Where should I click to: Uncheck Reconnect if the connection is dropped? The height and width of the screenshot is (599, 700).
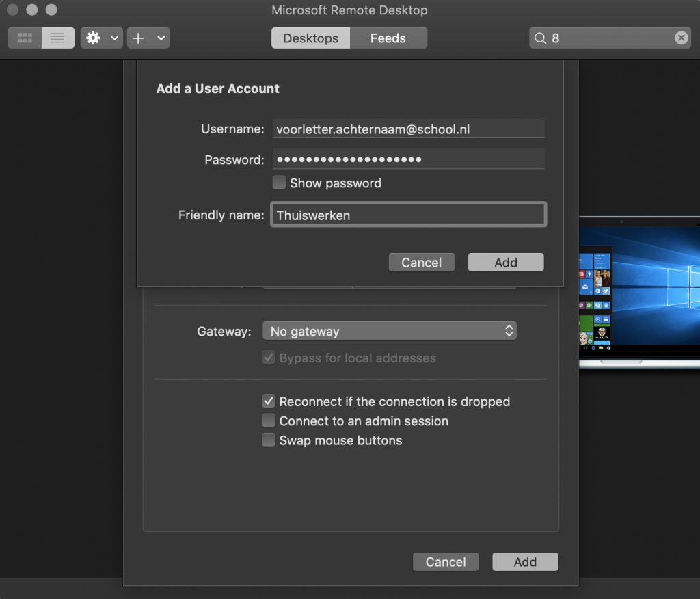268,401
